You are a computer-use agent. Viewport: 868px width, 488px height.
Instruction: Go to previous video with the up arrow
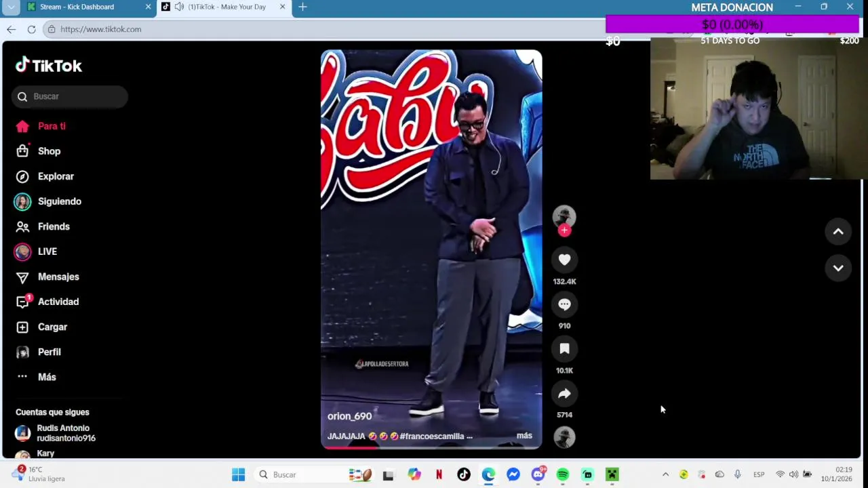838,232
